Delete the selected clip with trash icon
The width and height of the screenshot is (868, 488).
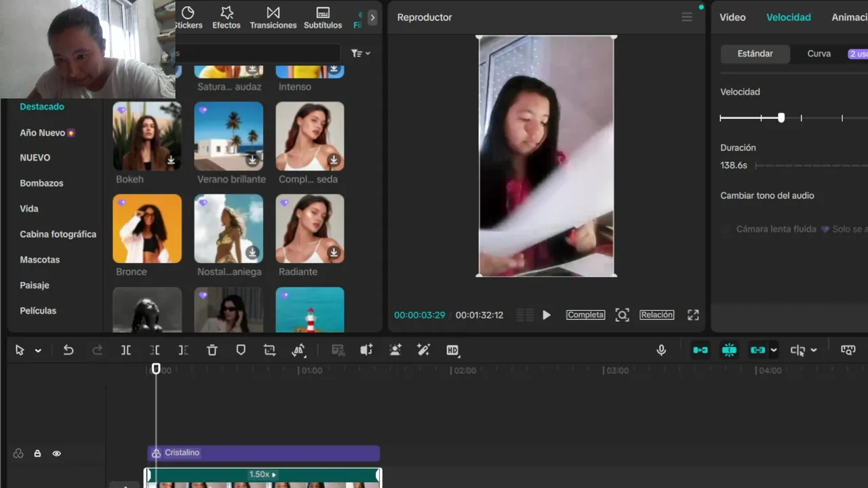tap(212, 350)
